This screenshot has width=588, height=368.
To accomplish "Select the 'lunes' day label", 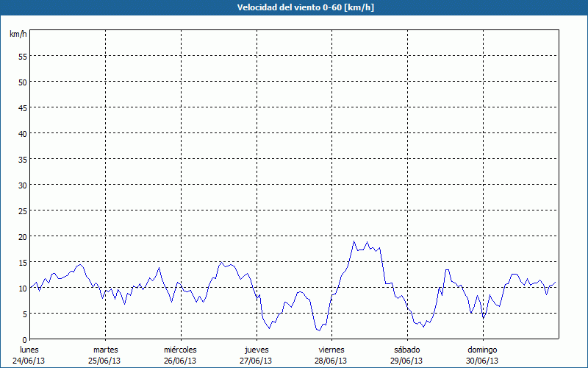I will click(29, 350).
